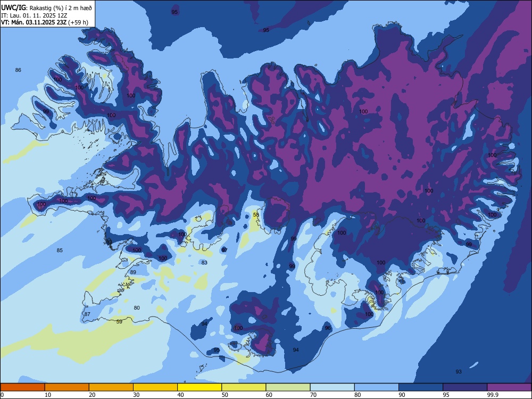The height and width of the screenshot is (399, 532).
Task: Click the '70' legend tick label
Action: point(313,395)
